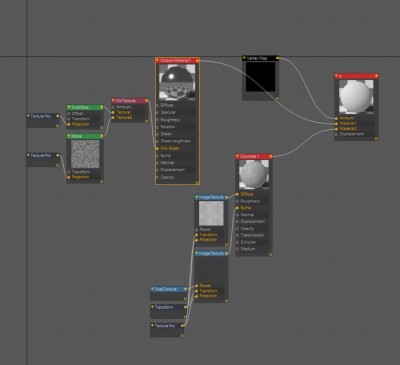Click output port of mix material node
The height and width of the screenshot is (365, 400).
[x=376, y=76]
